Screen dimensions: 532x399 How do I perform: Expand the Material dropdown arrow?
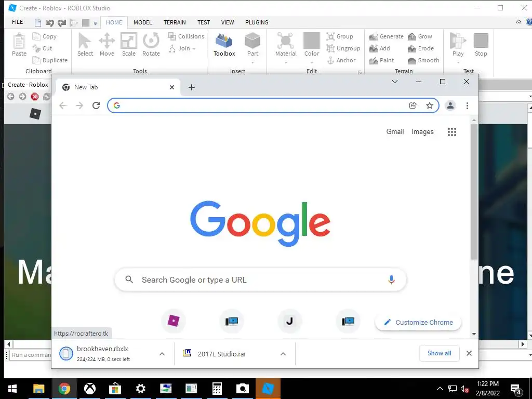coord(286,62)
